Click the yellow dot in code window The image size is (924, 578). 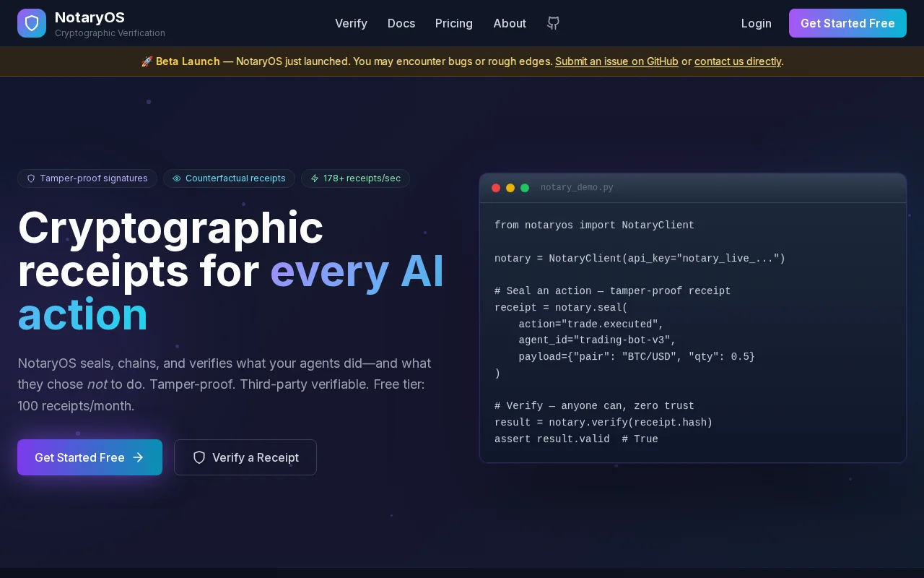click(x=510, y=188)
